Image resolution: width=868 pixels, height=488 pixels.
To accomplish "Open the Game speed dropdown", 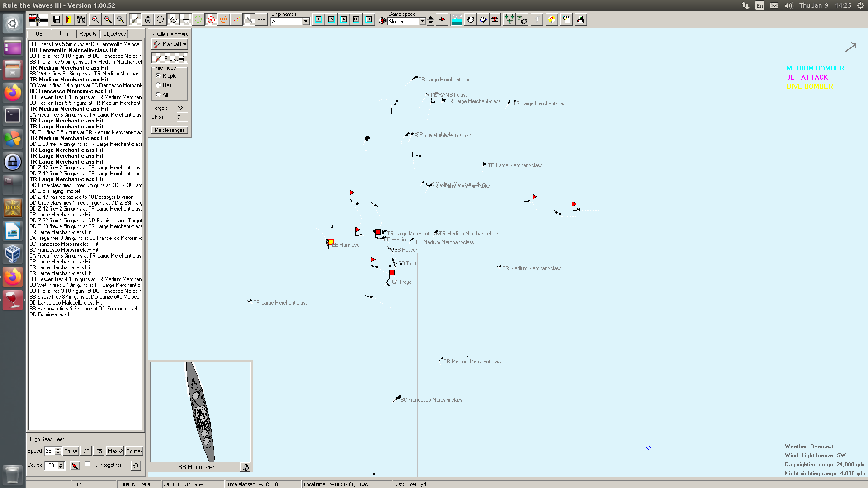I will pyautogui.click(x=423, y=22).
